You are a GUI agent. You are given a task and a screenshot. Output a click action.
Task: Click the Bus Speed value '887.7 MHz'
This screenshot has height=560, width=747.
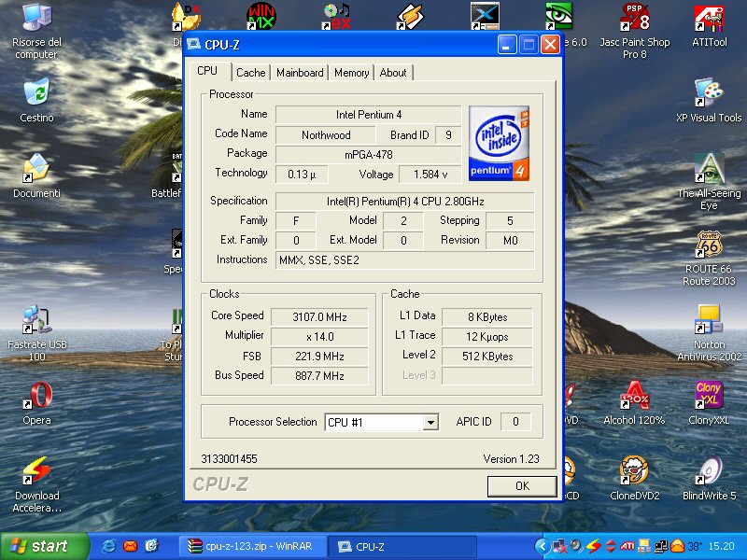pyautogui.click(x=319, y=376)
